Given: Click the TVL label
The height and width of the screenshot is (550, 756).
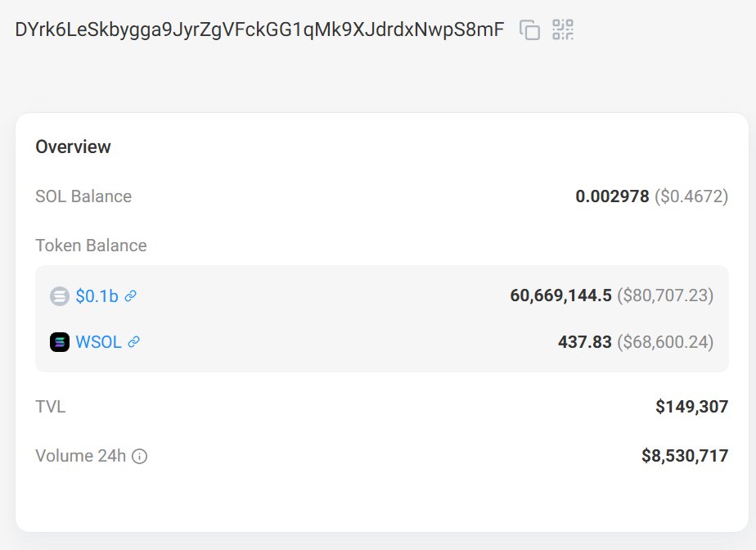Looking at the screenshot, I should [51, 407].
